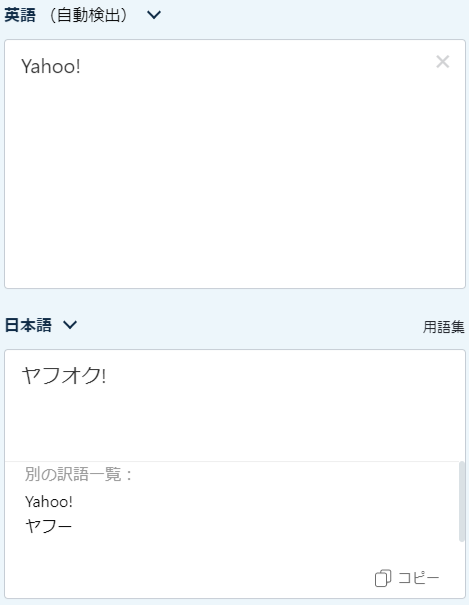469x605 pixels.
Task: Click the blank area below the ヤフー alternative
Action: pos(193,552)
